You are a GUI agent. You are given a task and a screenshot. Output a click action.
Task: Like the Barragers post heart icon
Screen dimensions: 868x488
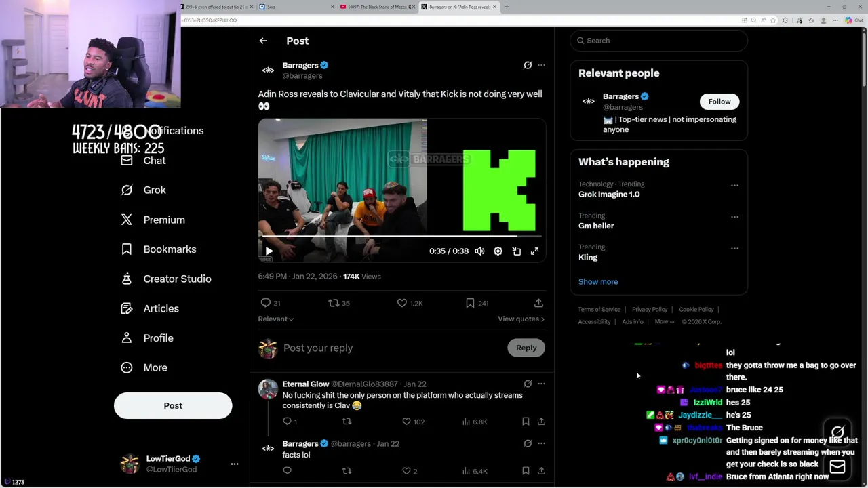coord(402,303)
